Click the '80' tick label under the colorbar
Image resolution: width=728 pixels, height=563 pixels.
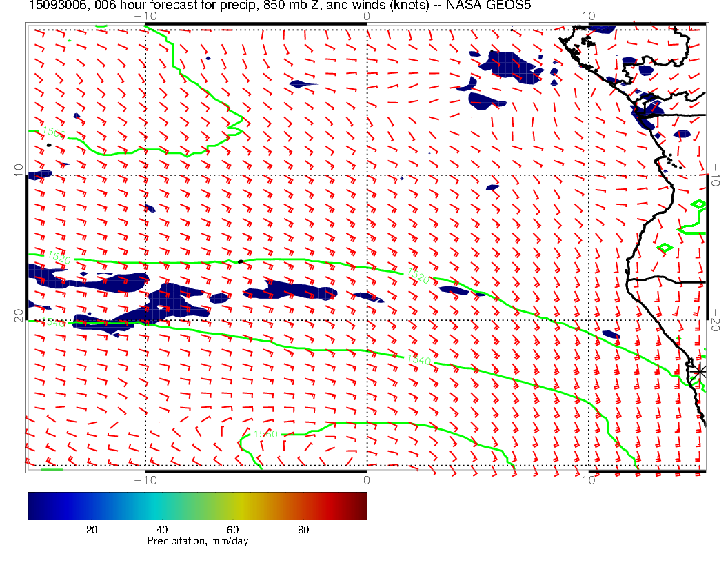(x=303, y=530)
